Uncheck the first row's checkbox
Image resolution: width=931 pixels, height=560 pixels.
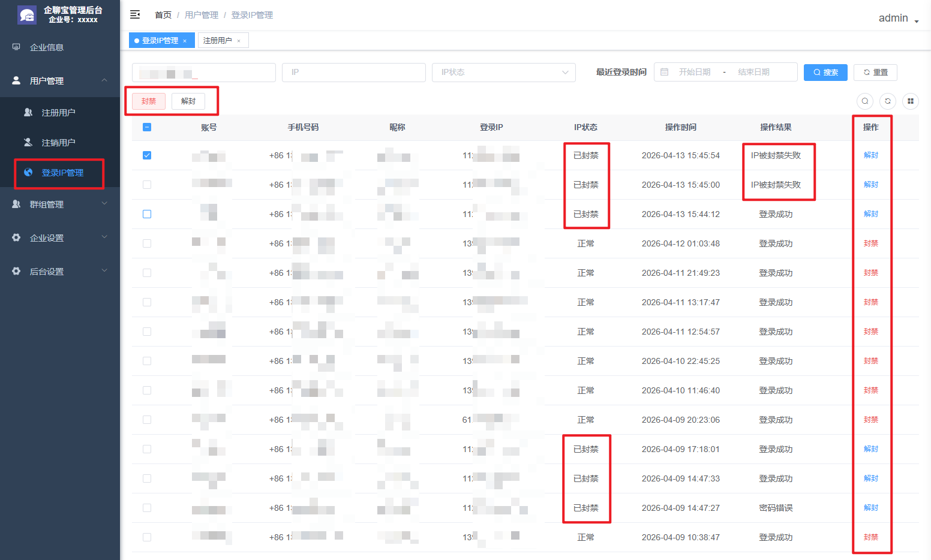[x=147, y=155]
